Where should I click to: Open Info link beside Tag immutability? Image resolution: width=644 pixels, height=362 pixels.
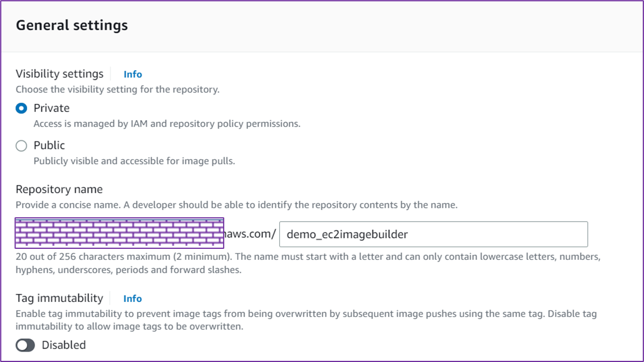[x=132, y=298]
